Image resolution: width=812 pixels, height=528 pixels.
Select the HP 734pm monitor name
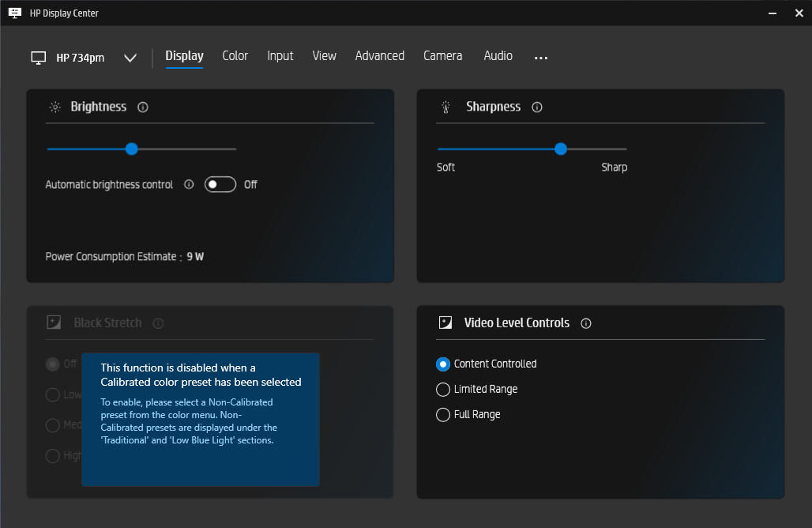click(x=81, y=58)
